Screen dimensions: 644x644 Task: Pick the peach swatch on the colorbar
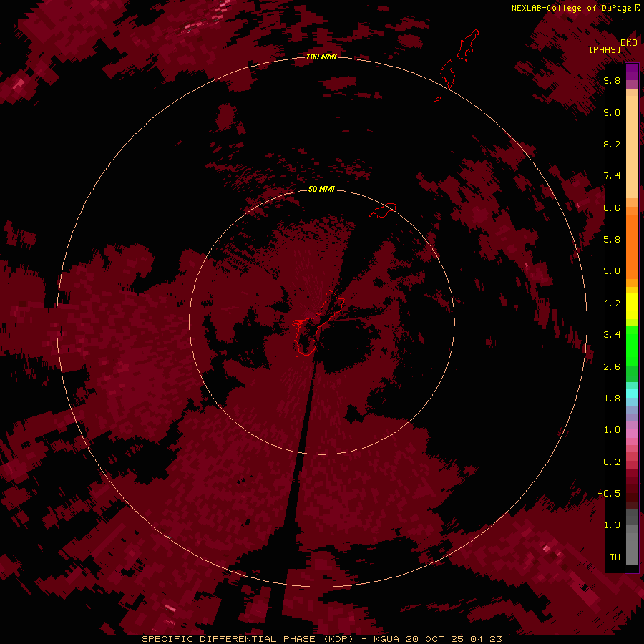tap(632, 148)
